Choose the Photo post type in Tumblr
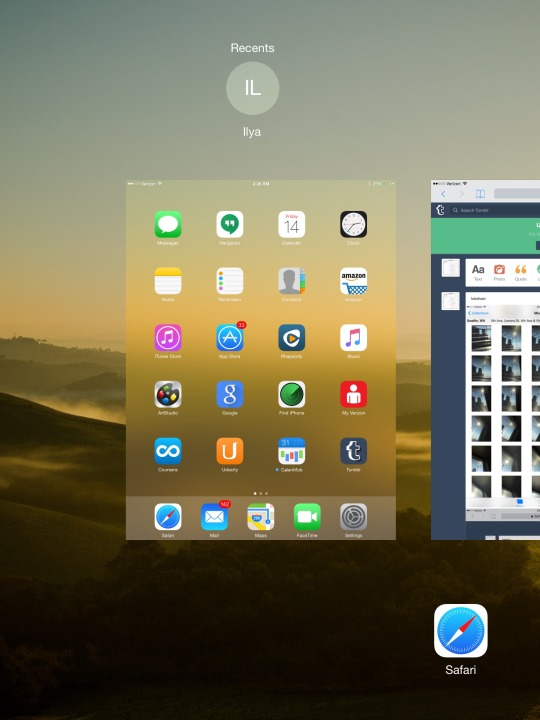 coord(499,272)
